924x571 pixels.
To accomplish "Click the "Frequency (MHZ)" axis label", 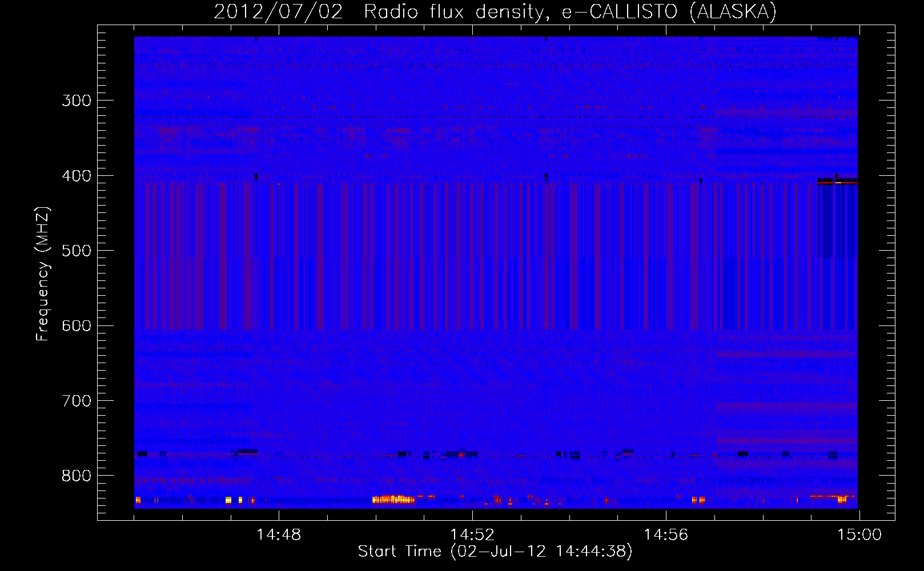I will click(x=43, y=274).
